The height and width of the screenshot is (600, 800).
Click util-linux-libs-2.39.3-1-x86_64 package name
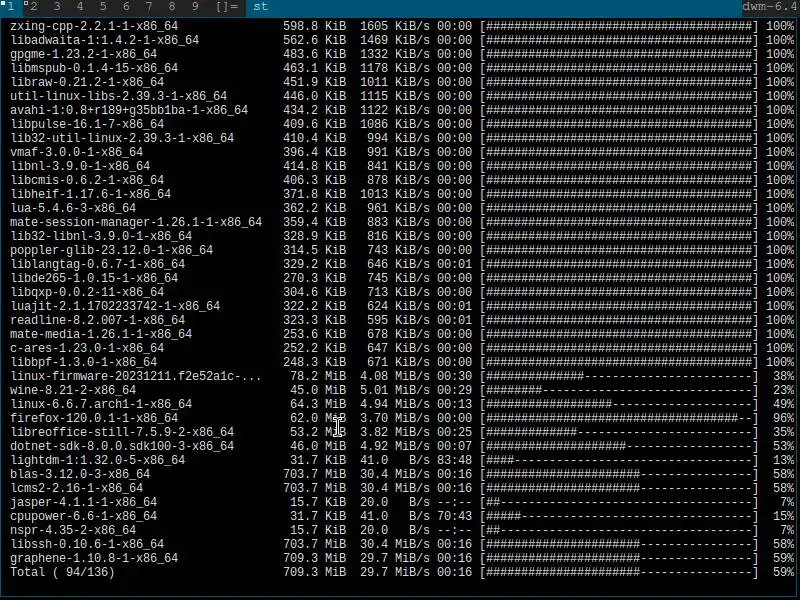pyautogui.click(x=118, y=96)
